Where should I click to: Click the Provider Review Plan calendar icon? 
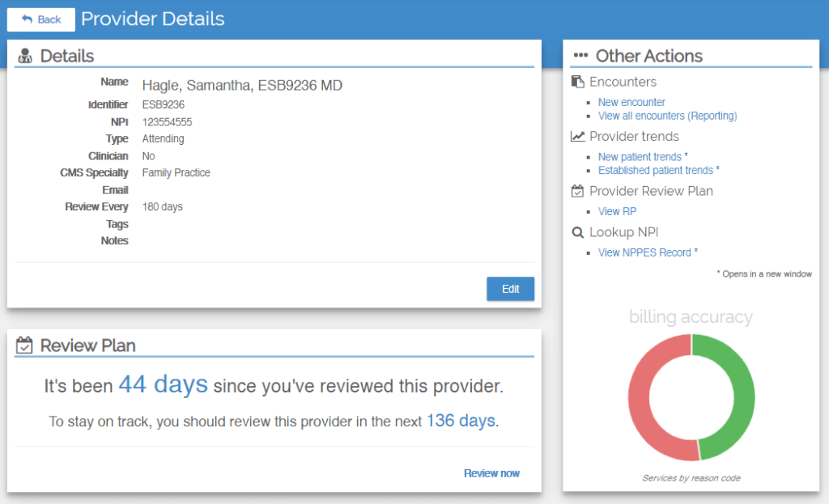[577, 192]
